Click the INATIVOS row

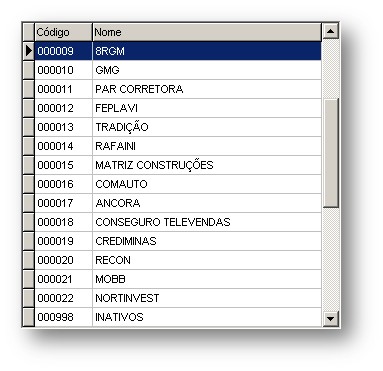178,317
